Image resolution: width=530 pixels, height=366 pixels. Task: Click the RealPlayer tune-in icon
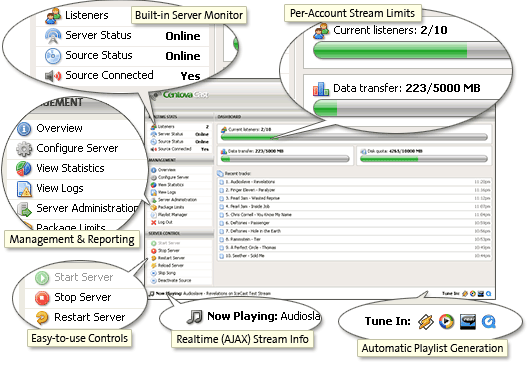tap(468, 322)
